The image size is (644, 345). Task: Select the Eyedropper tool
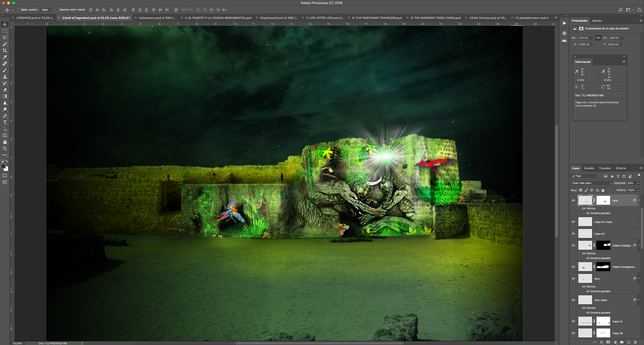[5, 57]
